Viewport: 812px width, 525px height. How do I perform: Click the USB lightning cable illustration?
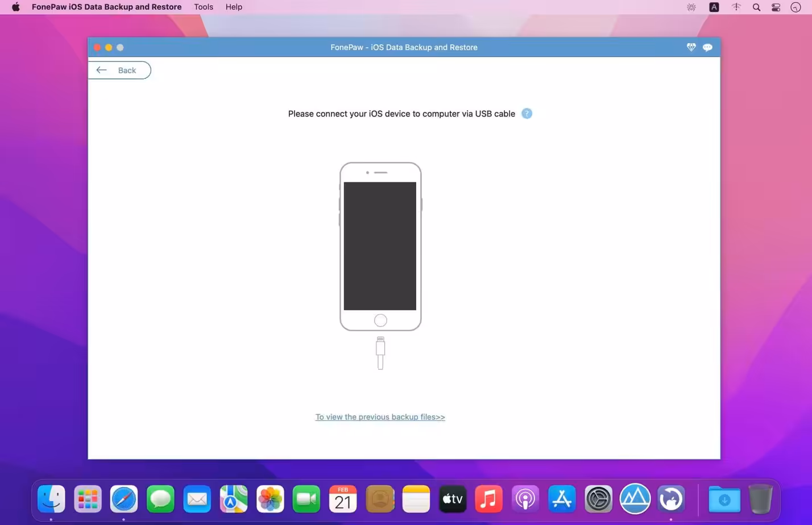[380, 353]
